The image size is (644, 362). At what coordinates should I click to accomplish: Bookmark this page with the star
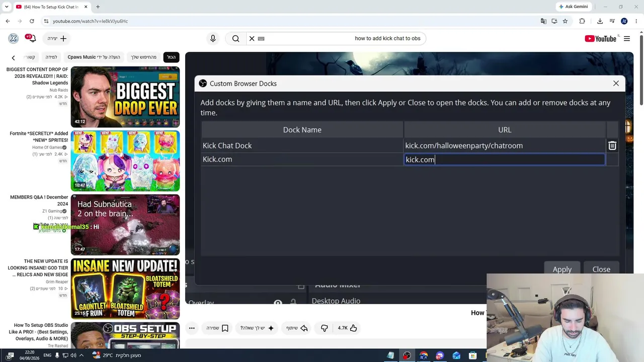click(x=565, y=21)
